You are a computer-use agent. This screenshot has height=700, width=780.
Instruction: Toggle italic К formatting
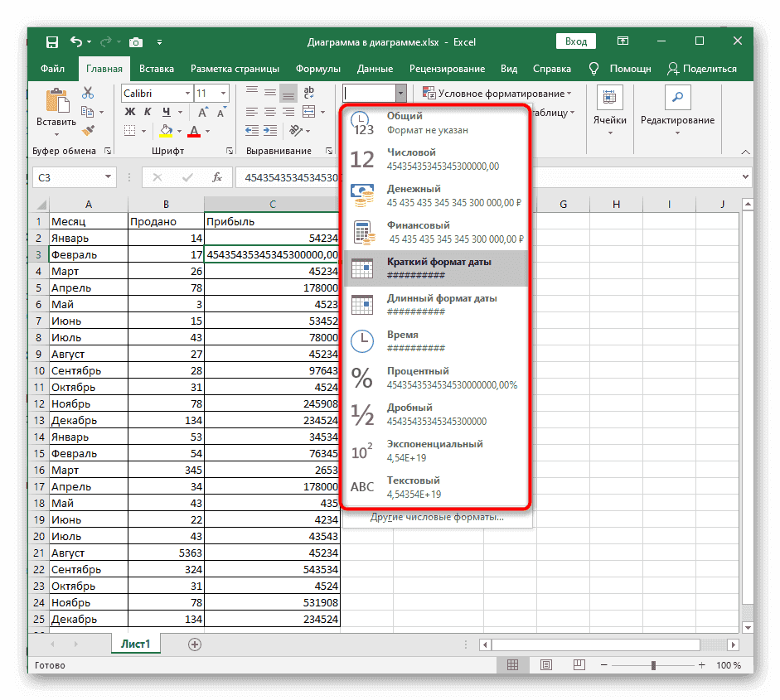point(147,112)
